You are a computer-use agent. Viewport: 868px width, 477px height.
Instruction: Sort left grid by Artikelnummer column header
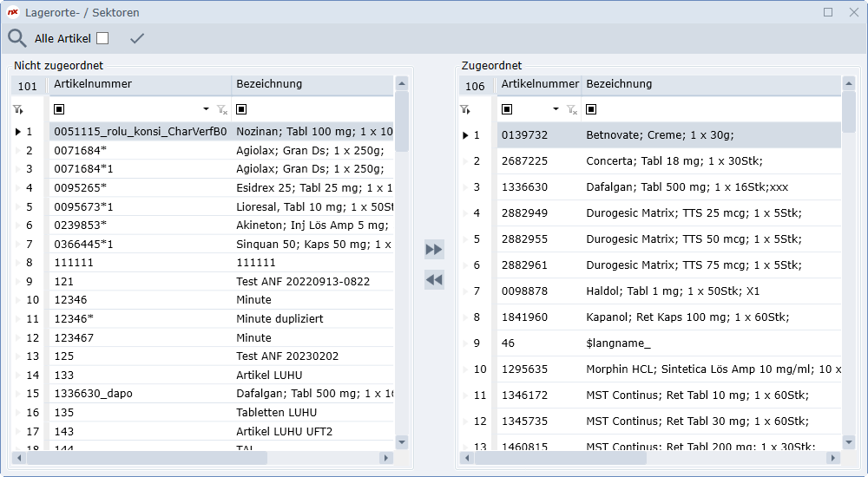pos(139,84)
